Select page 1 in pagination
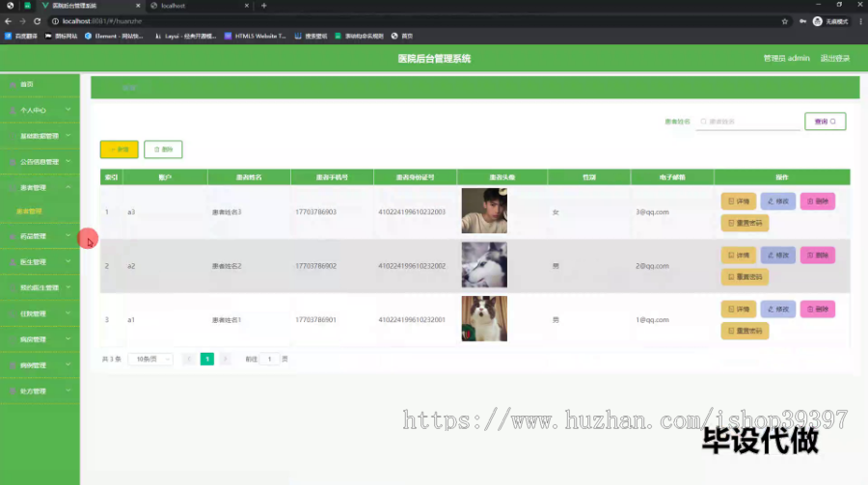This screenshot has width=868, height=485. coord(207,360)
